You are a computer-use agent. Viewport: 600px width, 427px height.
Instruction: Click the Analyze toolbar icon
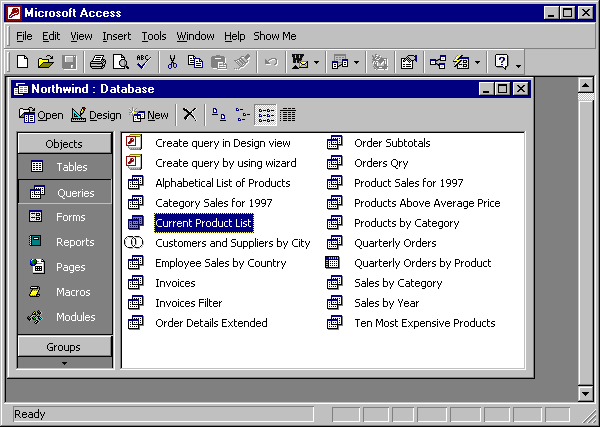[340, 62]
